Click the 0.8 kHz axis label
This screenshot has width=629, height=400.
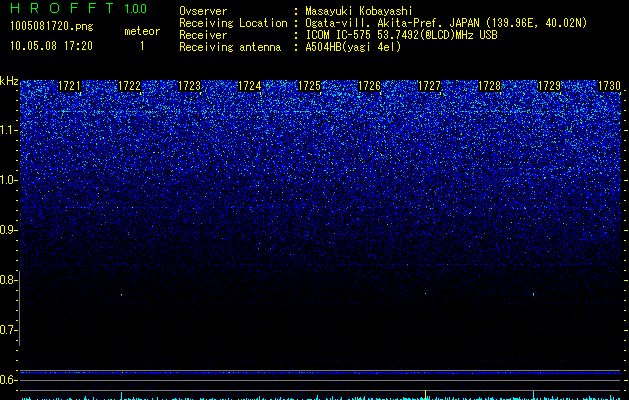pyautogui.click(x=9, y=280)
